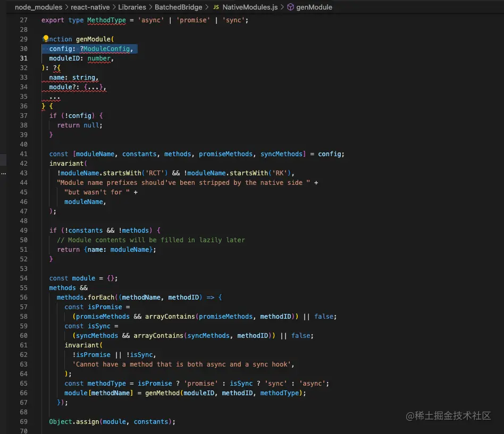Viewport: 504px width, 434px height.
Task: Click the chevron after react-native breadcrumb
Action: (x=114, y=7)
